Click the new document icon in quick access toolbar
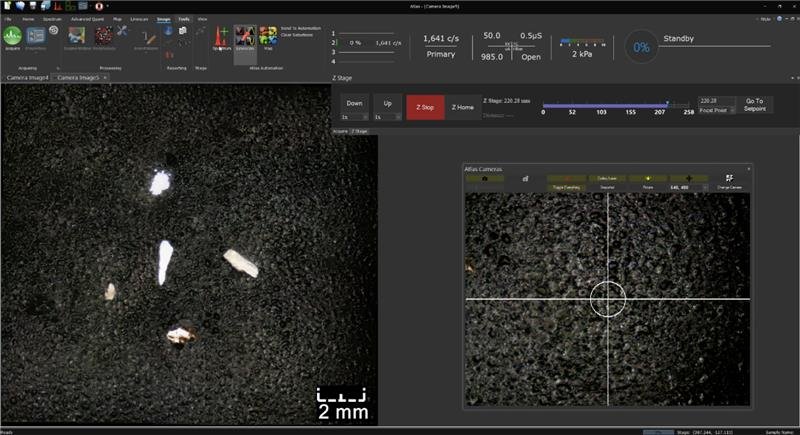 7,6
